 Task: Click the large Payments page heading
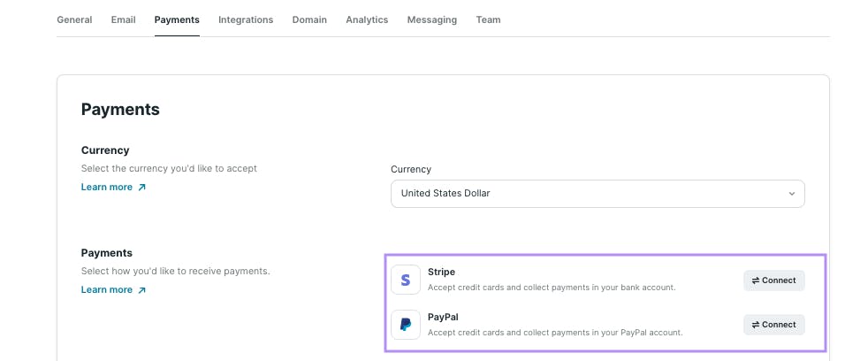tap(120, 109)
